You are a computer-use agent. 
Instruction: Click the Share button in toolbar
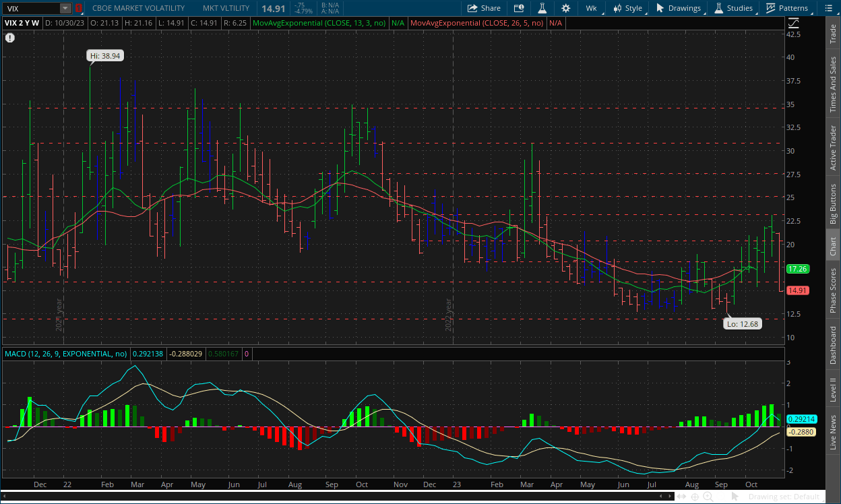pos(484,8)
